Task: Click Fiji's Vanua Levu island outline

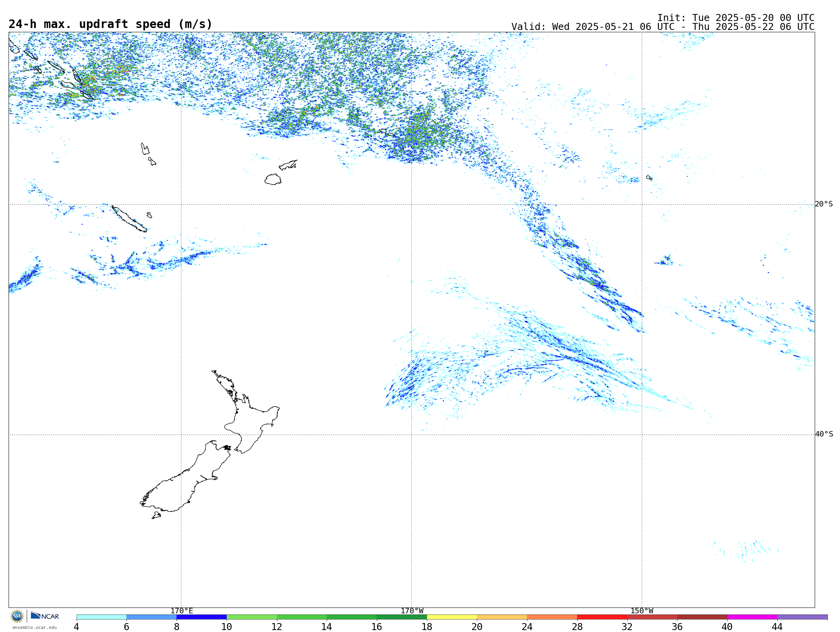Action: (288, 165)
